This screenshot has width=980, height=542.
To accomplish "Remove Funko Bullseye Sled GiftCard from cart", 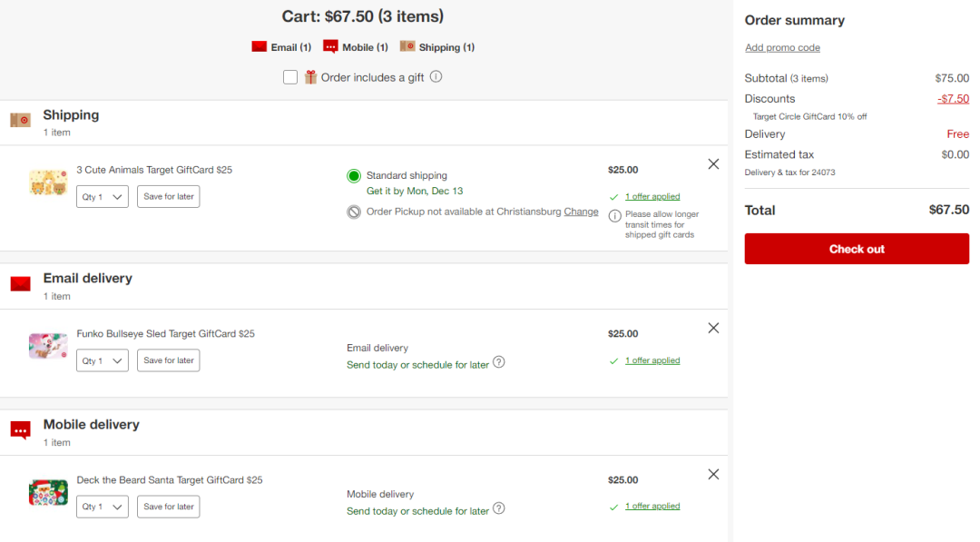I will coord(713,329).
